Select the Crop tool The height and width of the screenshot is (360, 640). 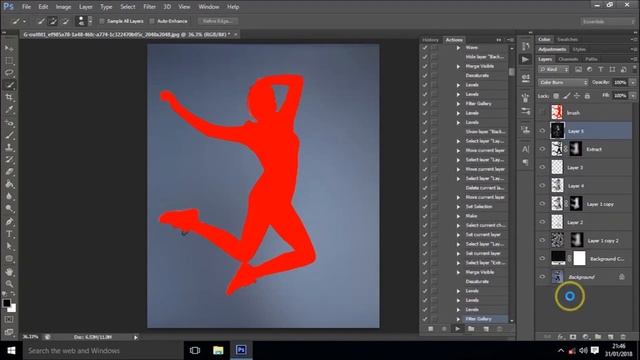tap(9, 98)
